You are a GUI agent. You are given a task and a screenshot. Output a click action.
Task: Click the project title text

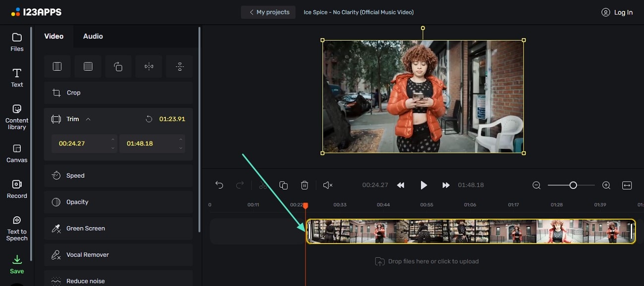[359, 12]
